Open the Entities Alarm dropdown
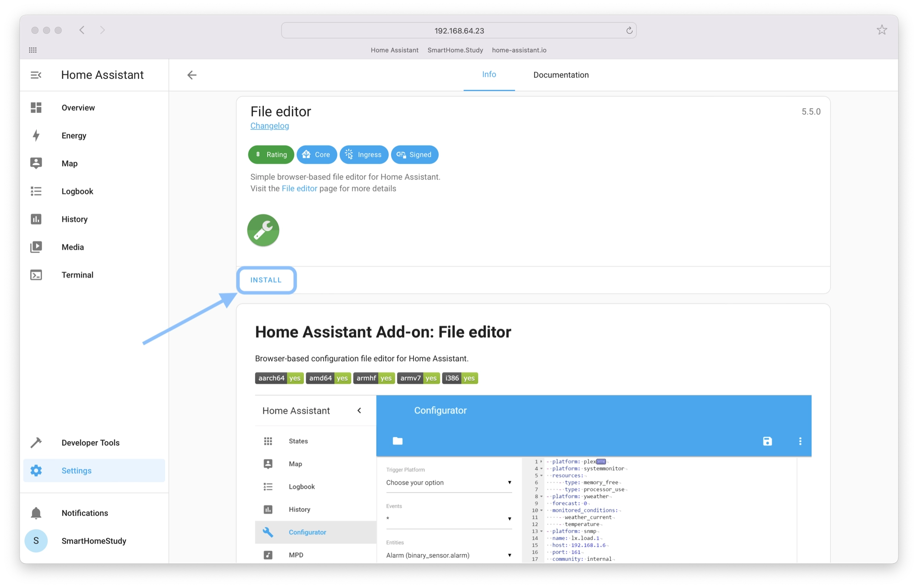Image resolution: width=918 pixels, height=588 pixels. [449, 555]
